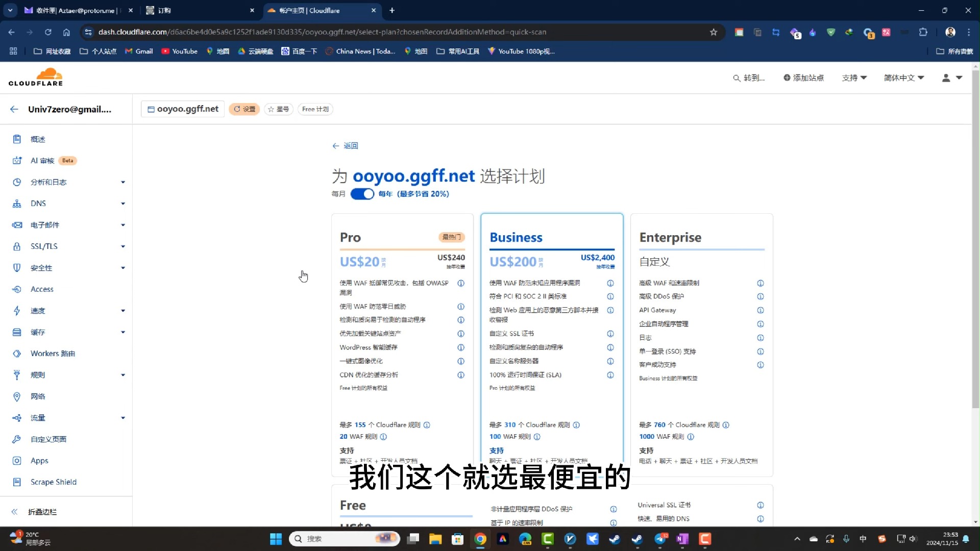The image size is (980, 551).
Task: Open new browser tab
Action: point(392,10)
